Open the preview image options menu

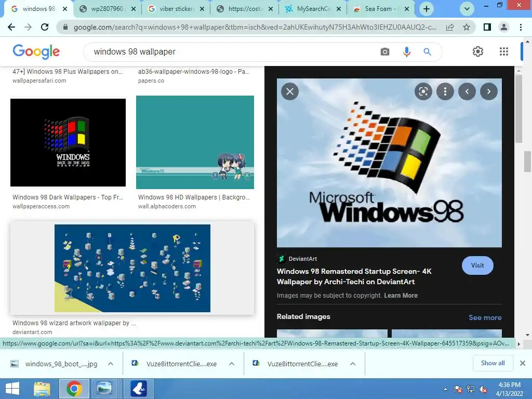click(x=445, y=91)
